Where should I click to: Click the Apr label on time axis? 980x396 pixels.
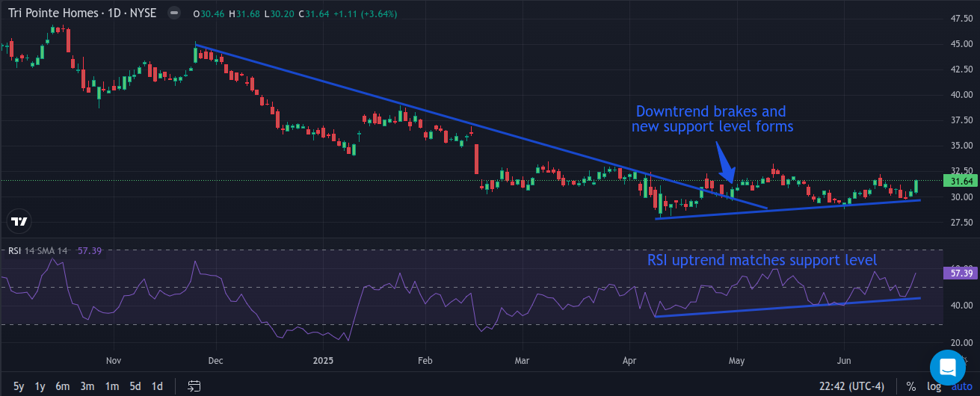click(628, 361)
